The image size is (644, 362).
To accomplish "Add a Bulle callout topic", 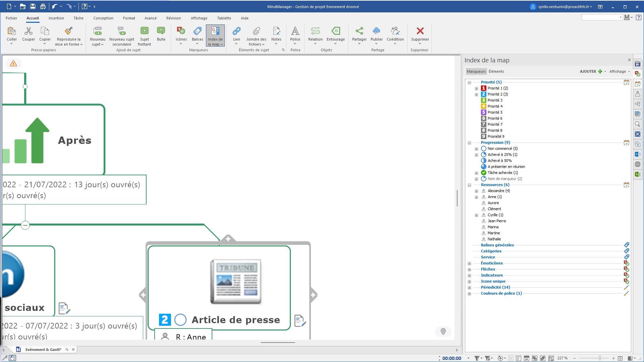I will click(161, 31).
